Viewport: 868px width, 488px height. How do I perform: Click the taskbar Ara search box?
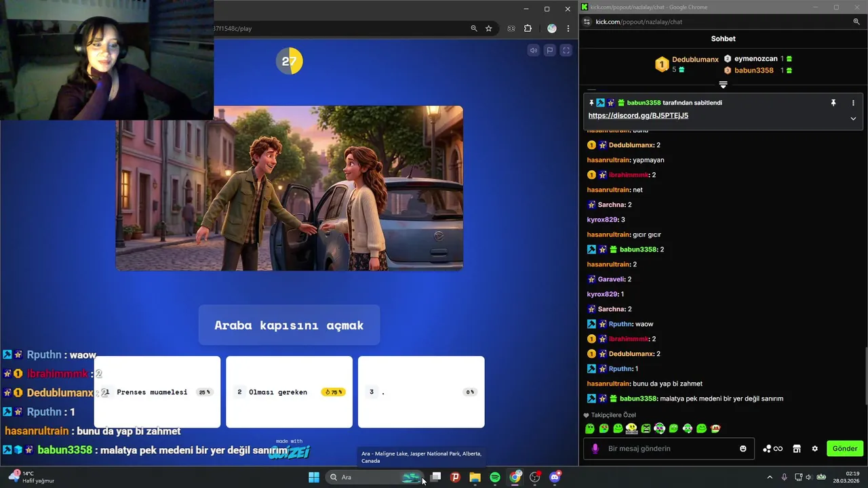(x=375, y=477)
